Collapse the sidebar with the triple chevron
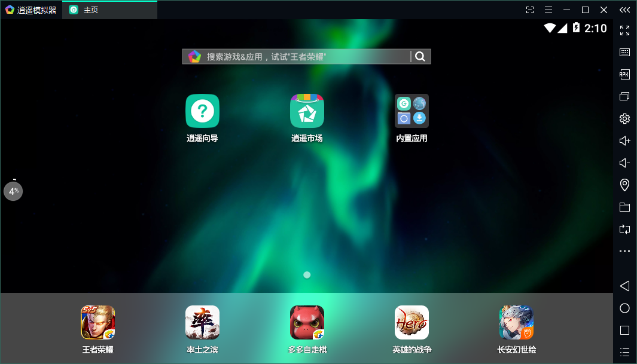This screenshot has height=364, width=637. (x=624, y=10)
